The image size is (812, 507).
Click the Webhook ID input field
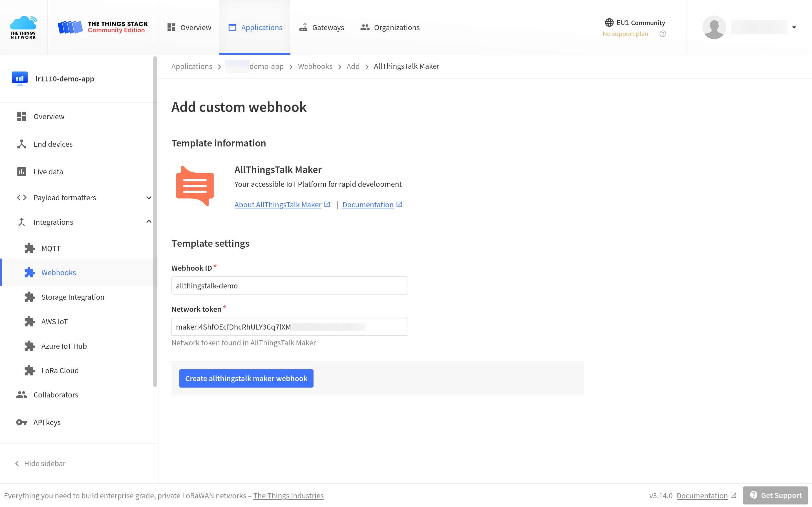tap(289, 286)
